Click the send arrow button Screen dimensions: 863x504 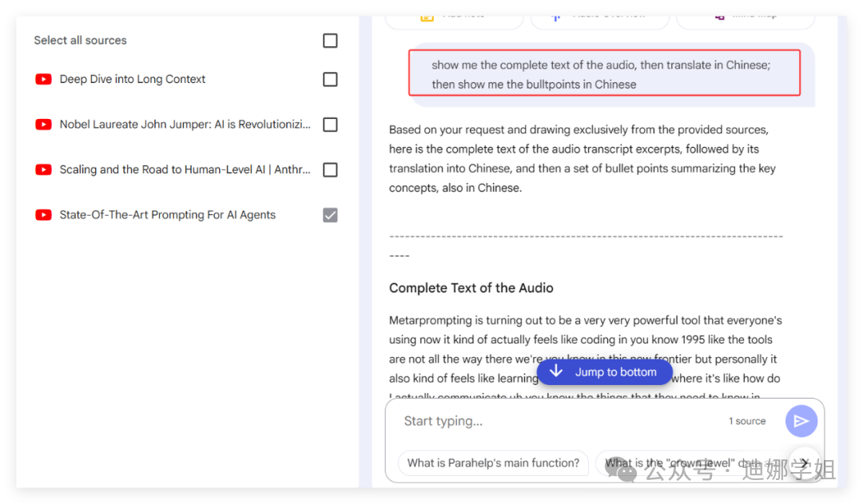tap(801, 421)
